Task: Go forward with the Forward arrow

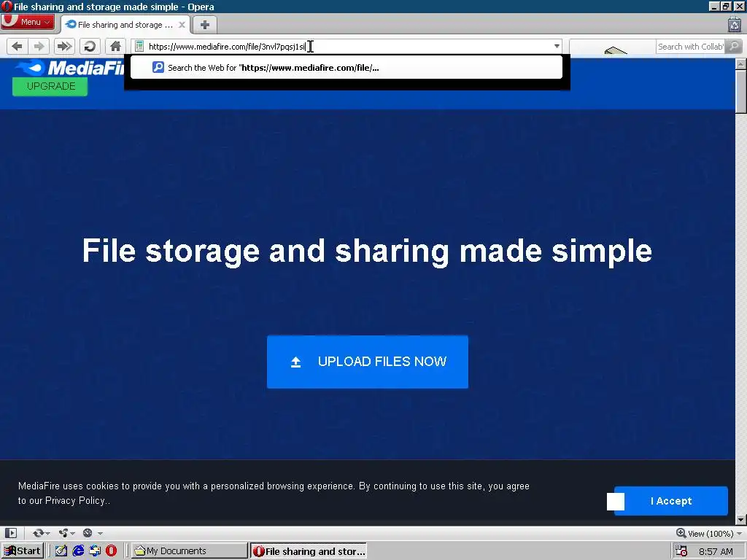Action: click(39, 46)
